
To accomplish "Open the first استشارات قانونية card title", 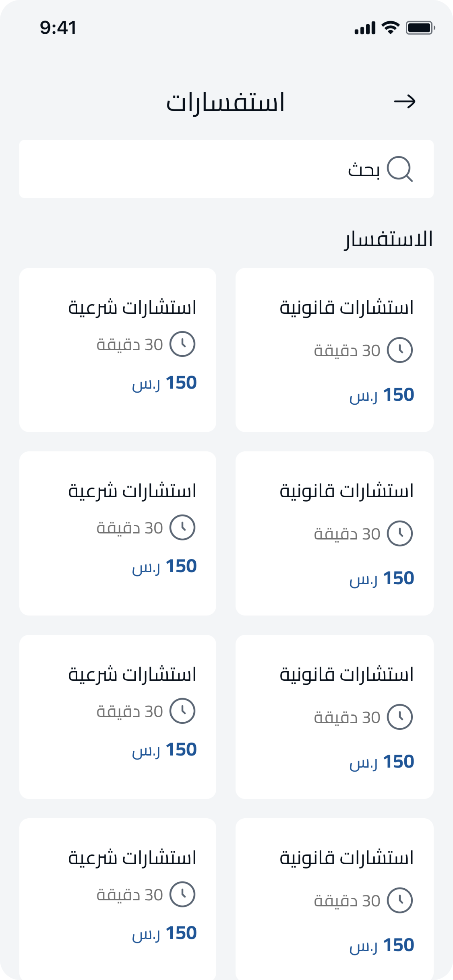I will (x=347, y=308).
